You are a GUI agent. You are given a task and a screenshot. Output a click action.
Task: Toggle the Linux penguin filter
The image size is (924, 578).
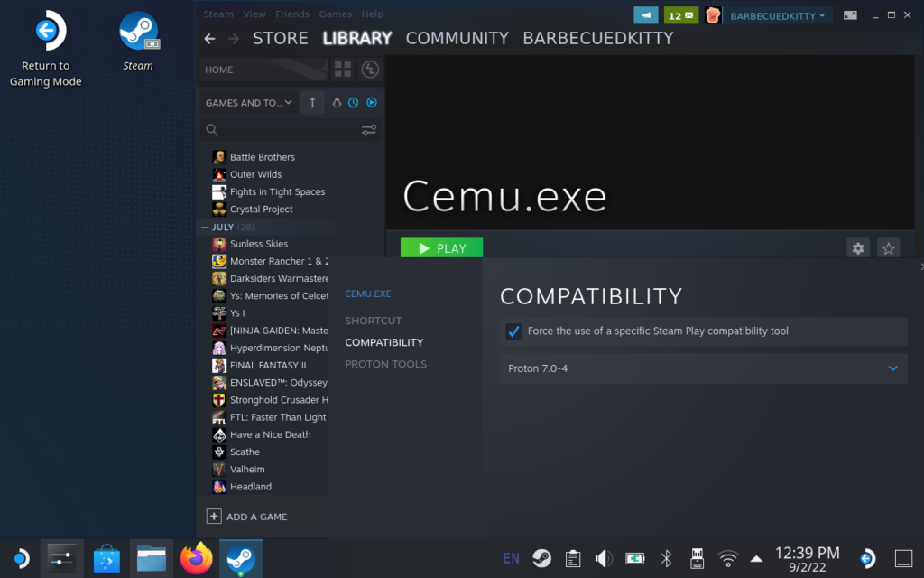[337, 103]
